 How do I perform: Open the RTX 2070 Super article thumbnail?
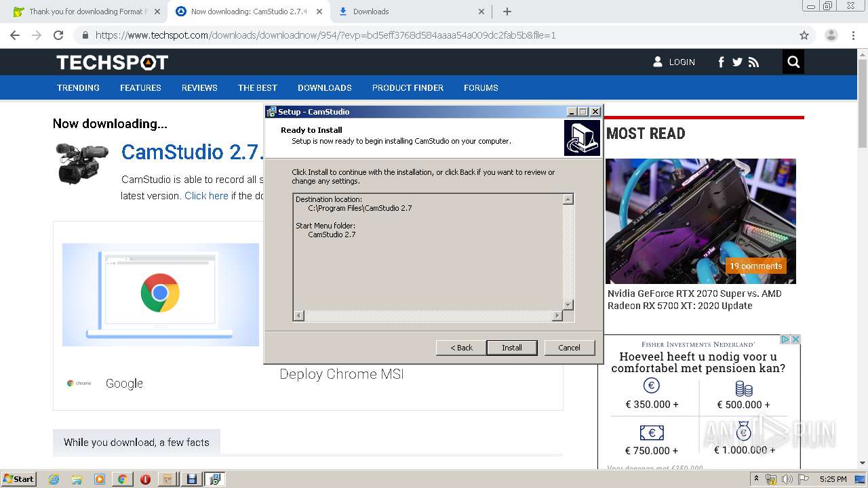click(x=701, y=221)
